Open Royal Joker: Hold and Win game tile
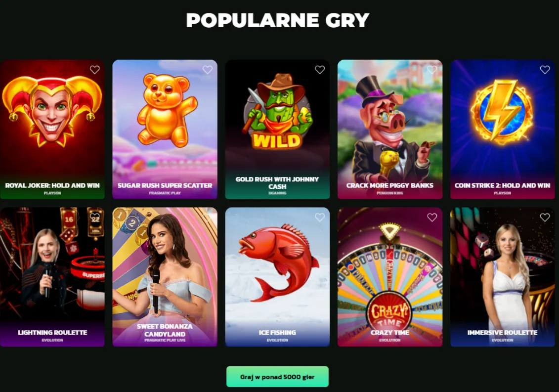 point(52,129)
